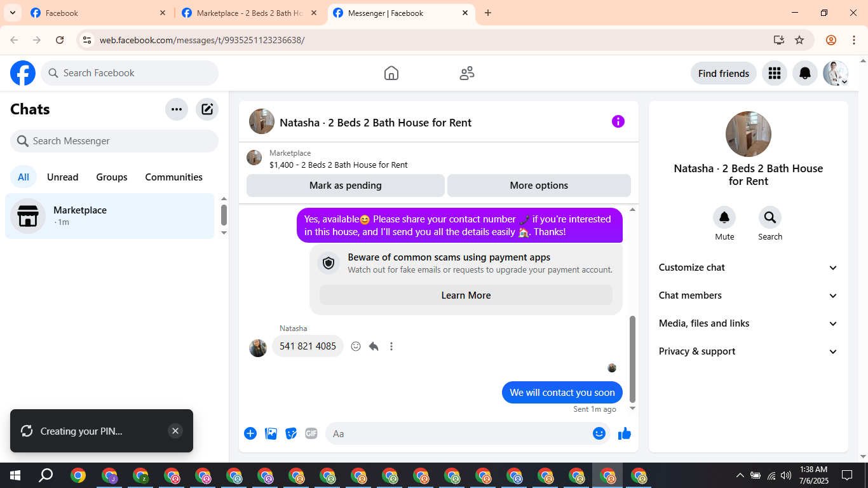Mute the conversation with the bell icon
Viewport: 868px width, 488px height.
coord(724,218)
